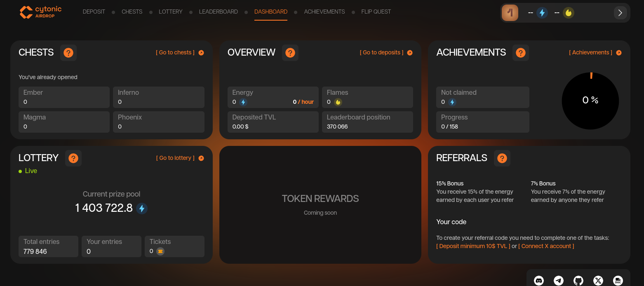The image size is (644, 286).
Task: Click the flame icon in top bar
Action: click(569, 13)
